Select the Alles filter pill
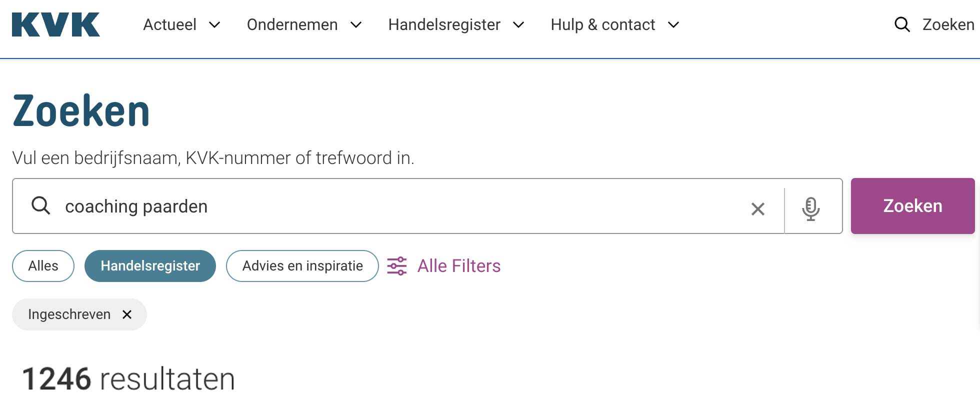The width and height of the screenshot is (980, 418). click(43, 266)
